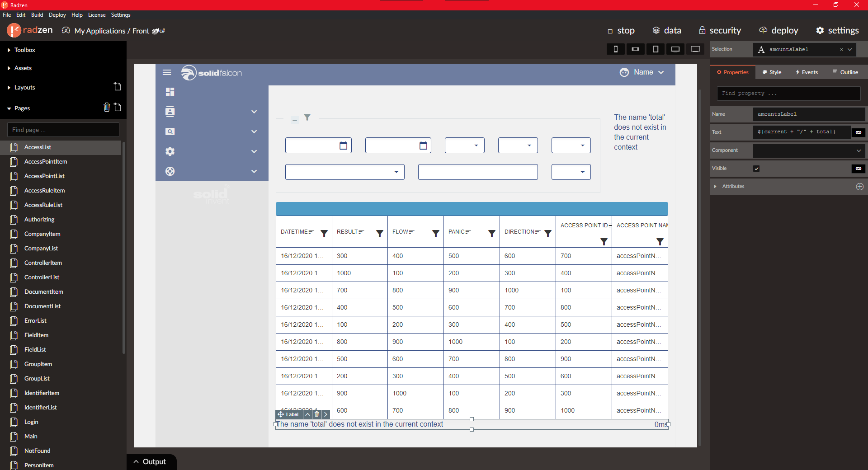Switch to the Style tab
The height and width of the screenshot is (470, 868).
pos(772,72)
